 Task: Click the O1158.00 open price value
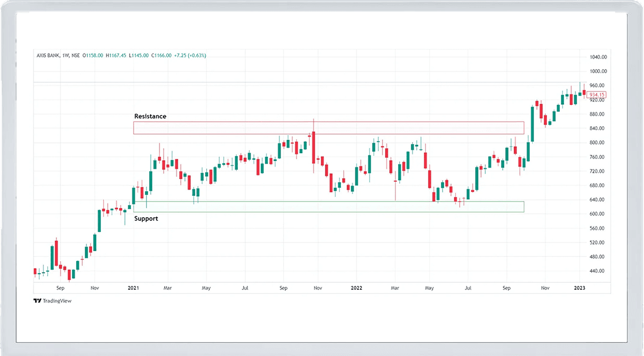93,55
